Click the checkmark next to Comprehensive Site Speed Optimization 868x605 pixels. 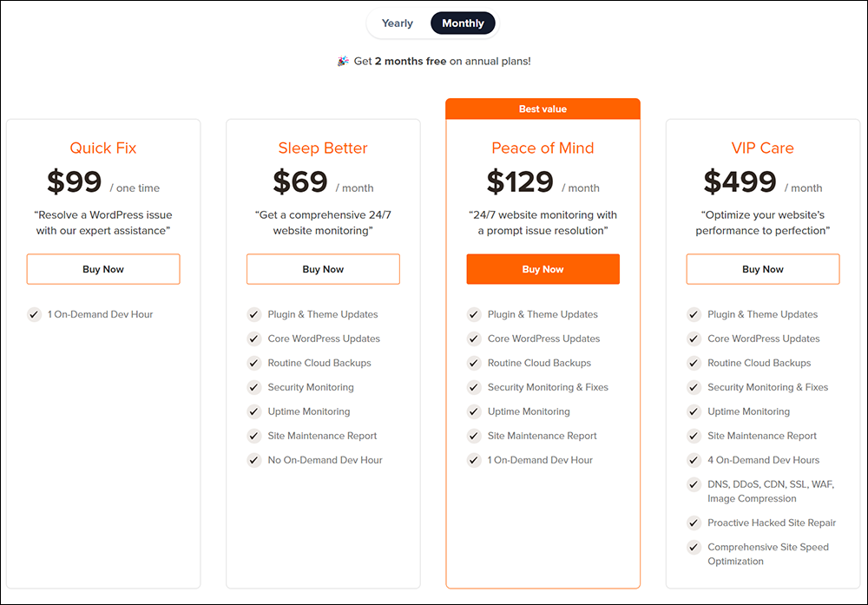click(694, 547)
